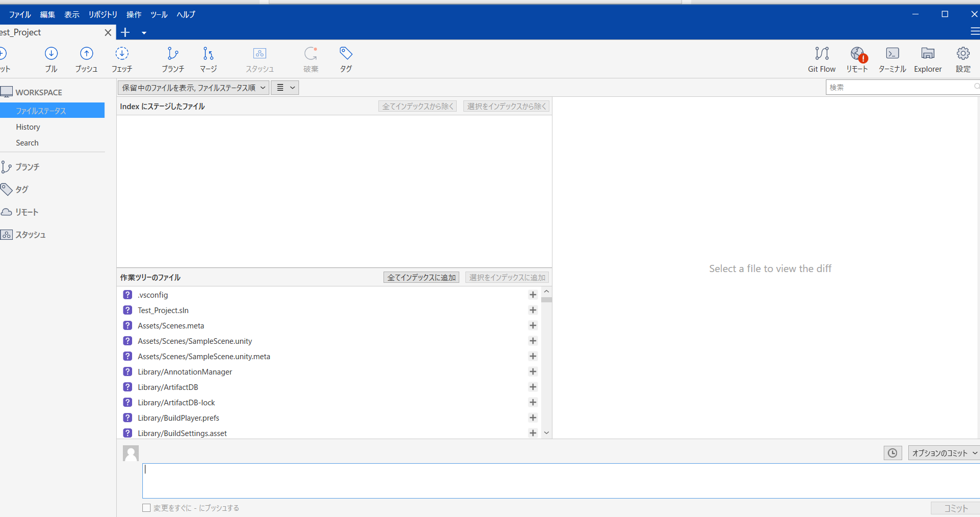Open the Actions (操作) menu

[134, 14]
